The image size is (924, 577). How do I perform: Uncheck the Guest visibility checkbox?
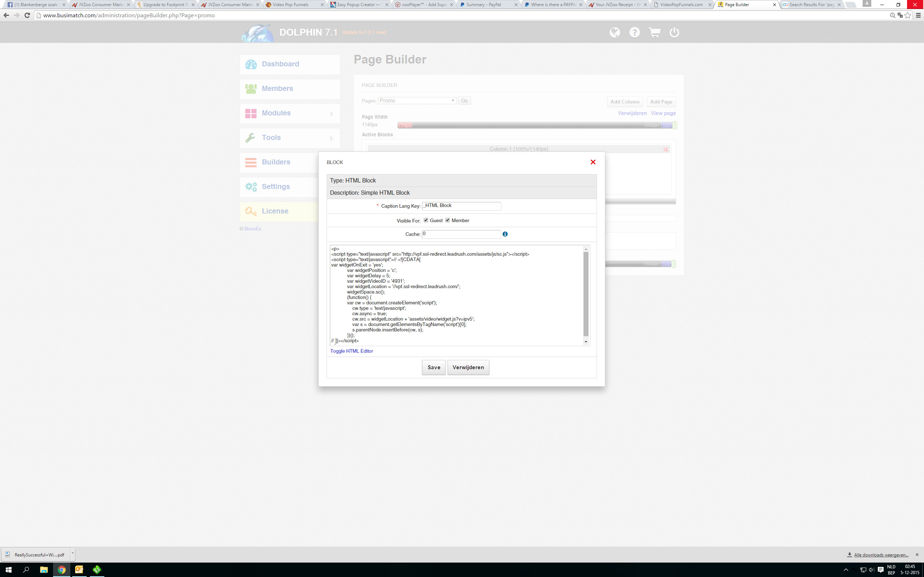tap(426, 220)
